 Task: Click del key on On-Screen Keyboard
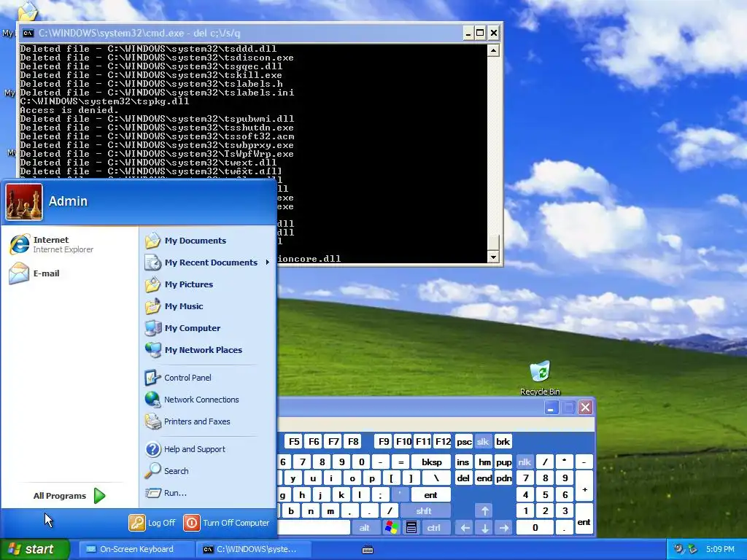coord(463,478)
